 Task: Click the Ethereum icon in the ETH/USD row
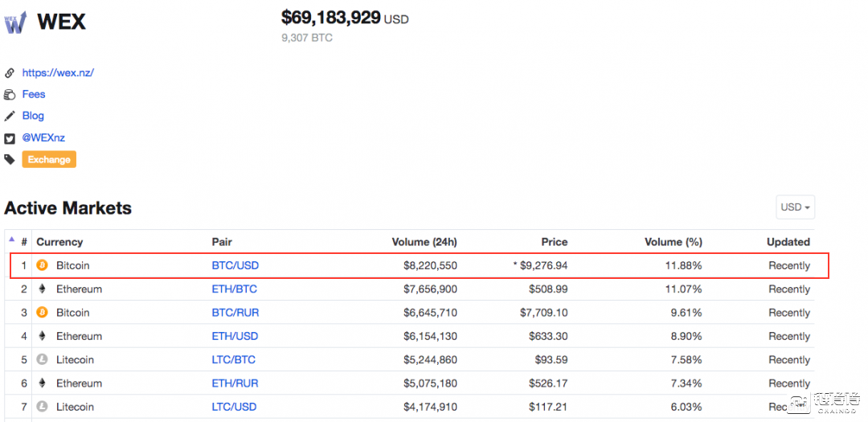pos(42,336)
